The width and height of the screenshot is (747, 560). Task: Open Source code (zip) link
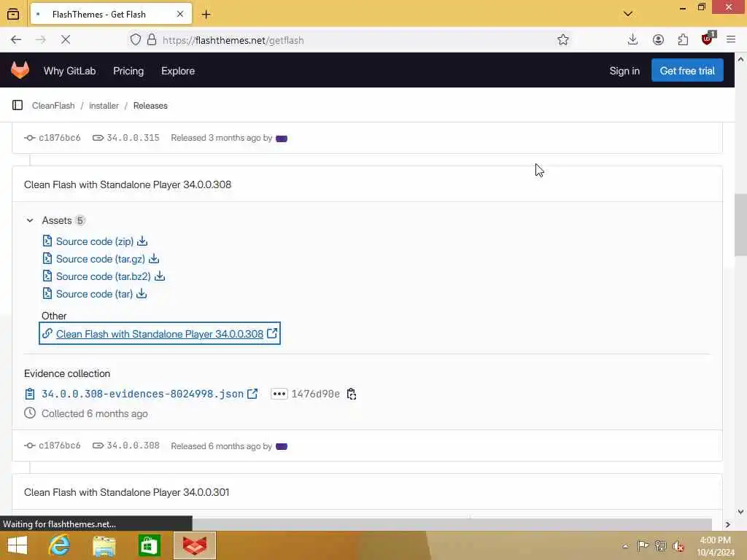(x=95, y=241)
